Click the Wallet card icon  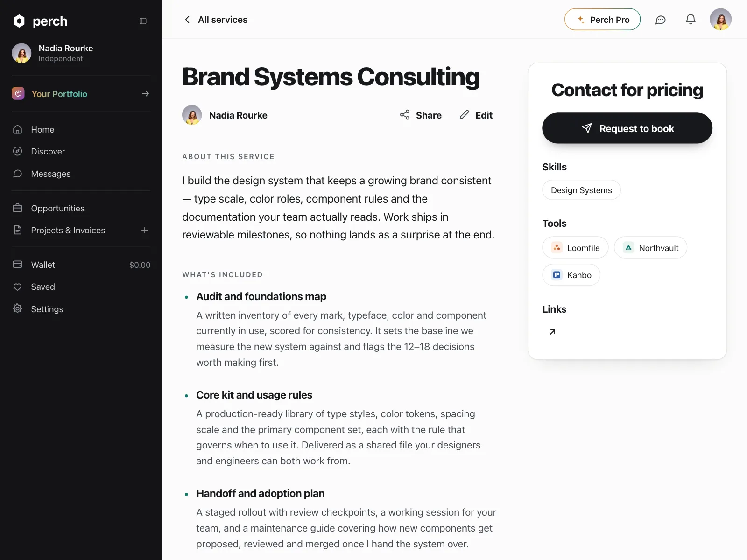tap(18, 265)
